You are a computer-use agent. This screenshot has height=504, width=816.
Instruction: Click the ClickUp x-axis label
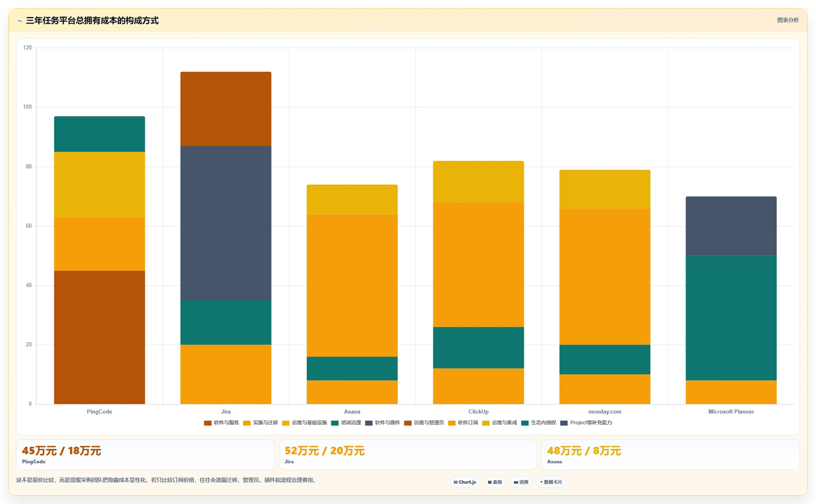pyautogui.click(x=479, y=411)
